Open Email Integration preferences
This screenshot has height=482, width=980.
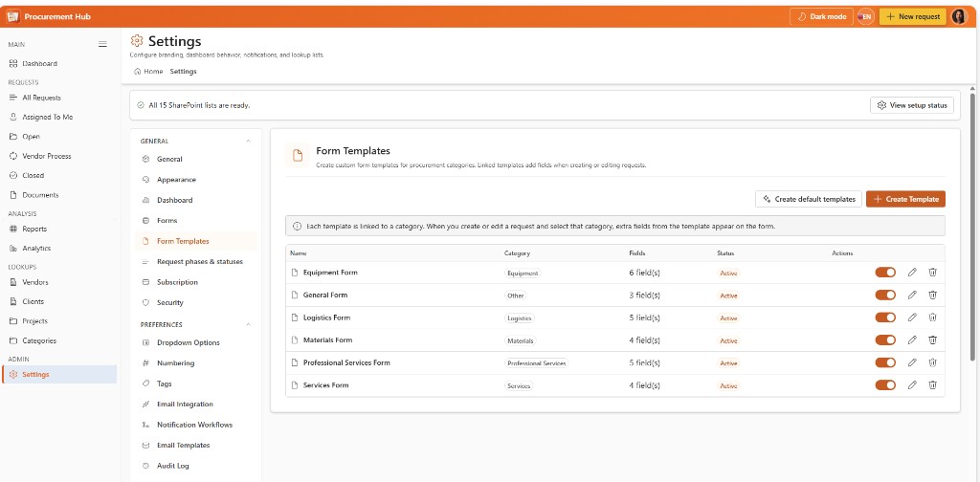pyautogui.click(x=195, y=405)
